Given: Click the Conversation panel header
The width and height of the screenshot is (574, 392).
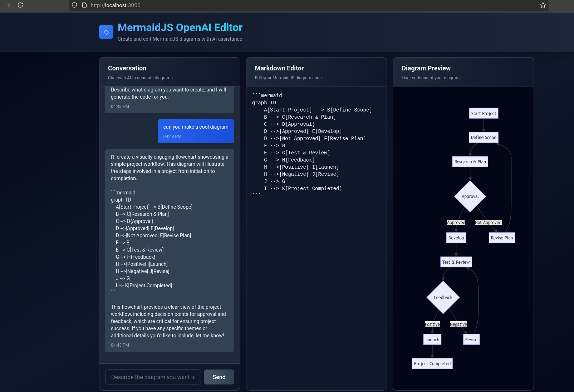Looking at the screenshot, I should (x=127, y=68).
